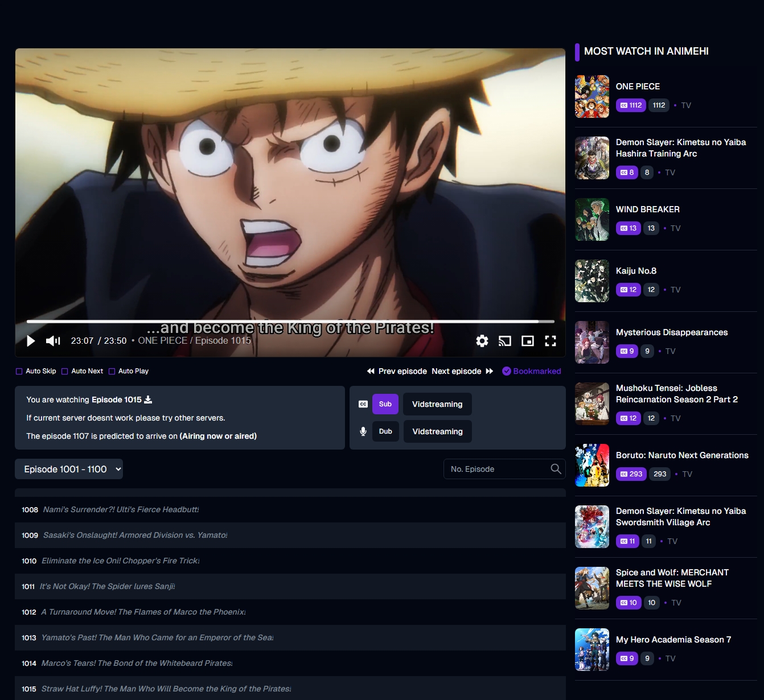764x700 pixels.
Task: Unmute the video volume icon
Action: click(x=53, y=341)
